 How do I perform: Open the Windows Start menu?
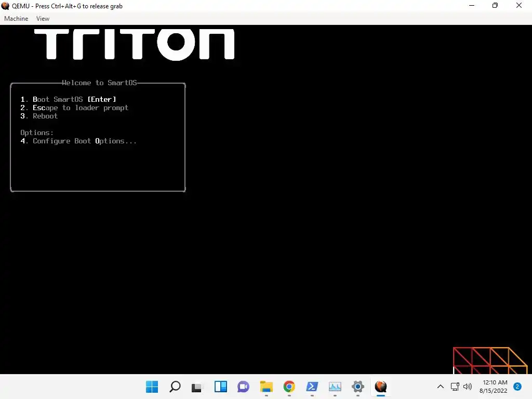[x=152, y=387]
